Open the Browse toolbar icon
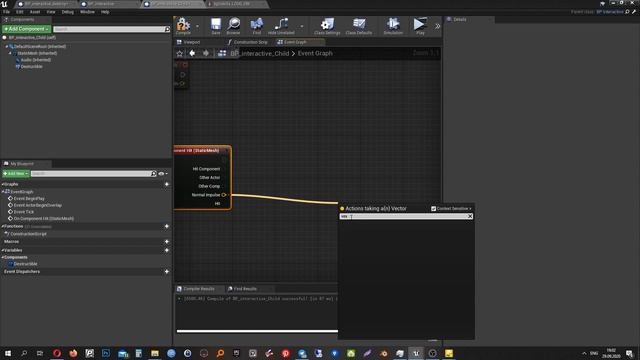 pos(233,26)
